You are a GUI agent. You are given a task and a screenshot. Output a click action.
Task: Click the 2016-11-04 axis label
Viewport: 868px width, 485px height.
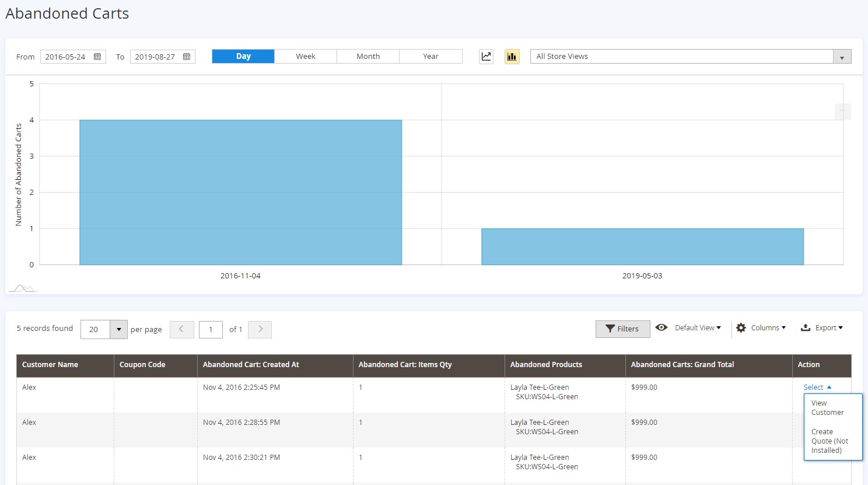[x=240, y=275]
